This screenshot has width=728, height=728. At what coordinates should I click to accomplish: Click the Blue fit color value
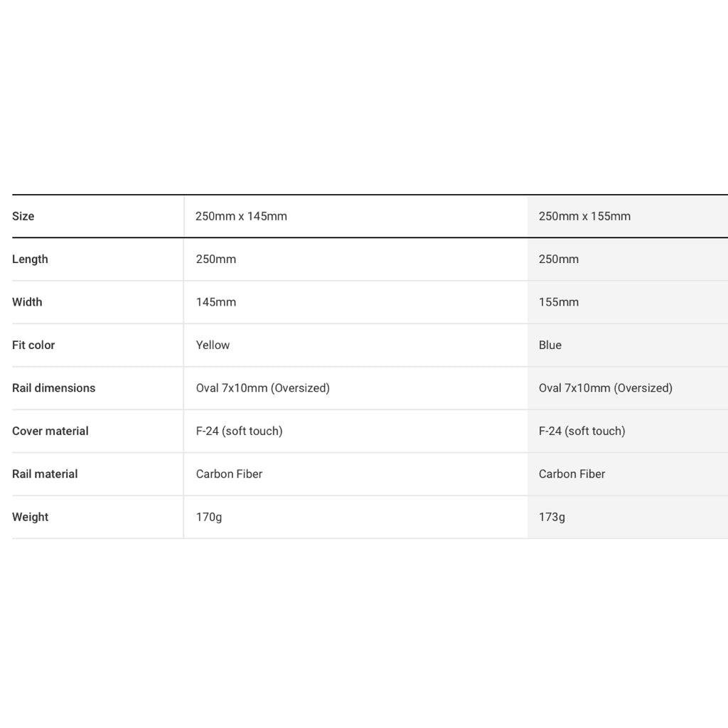point(550,345)
